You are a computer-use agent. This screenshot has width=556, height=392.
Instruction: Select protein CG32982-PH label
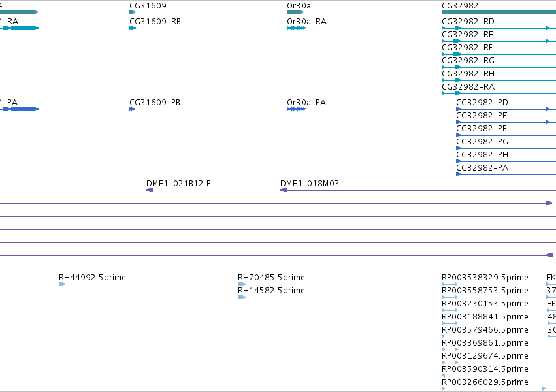point(482,155)
